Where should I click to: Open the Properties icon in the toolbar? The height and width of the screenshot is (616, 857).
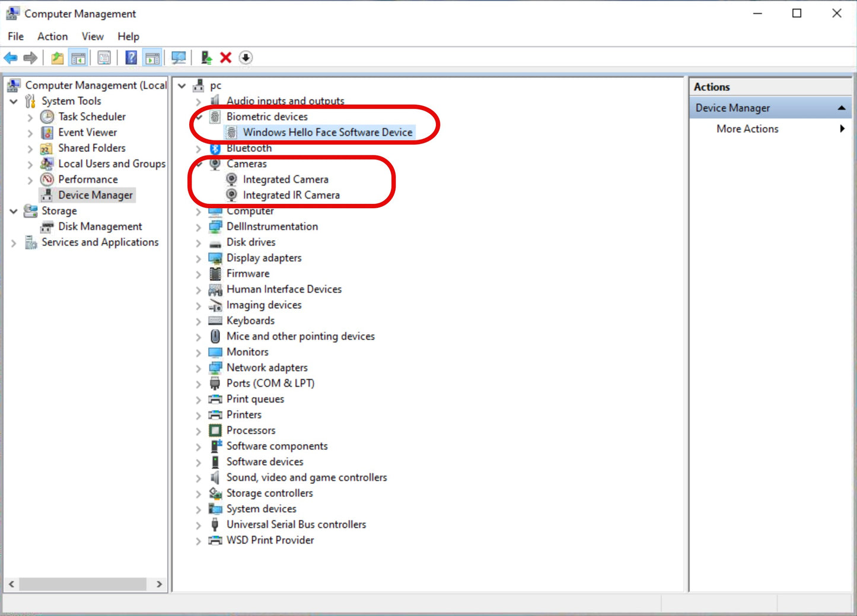104,58
